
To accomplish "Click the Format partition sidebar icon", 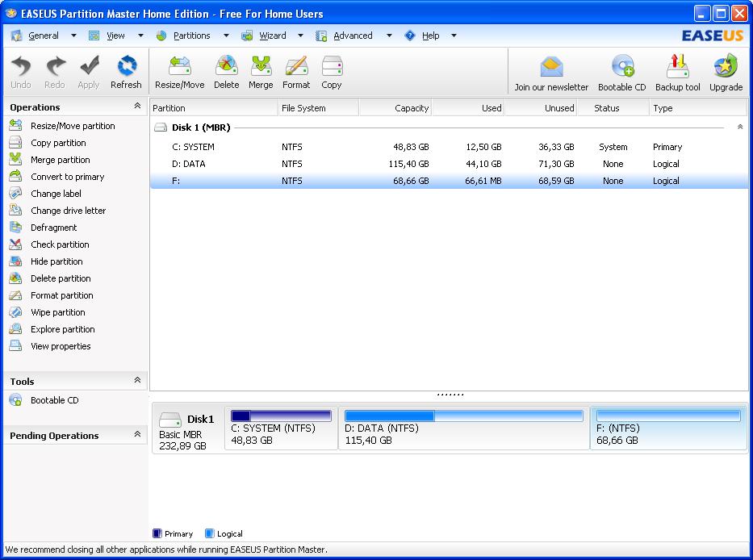I will (x=15, y=295).
